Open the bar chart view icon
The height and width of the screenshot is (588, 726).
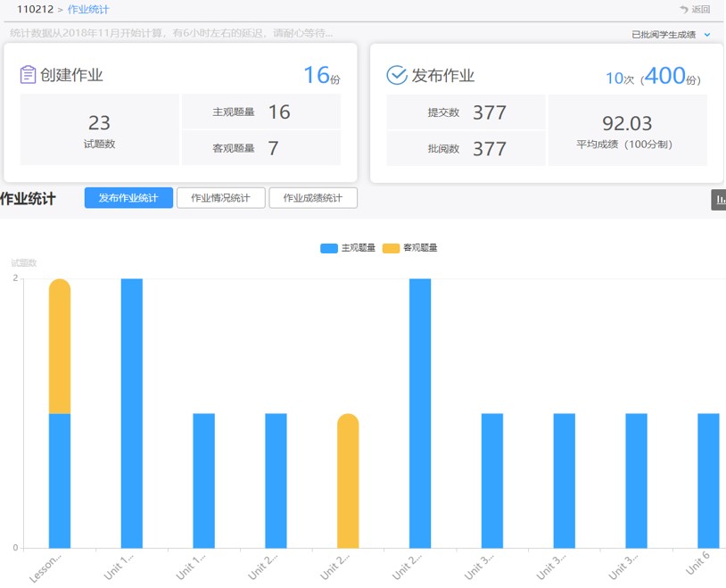tap(719, 199)
